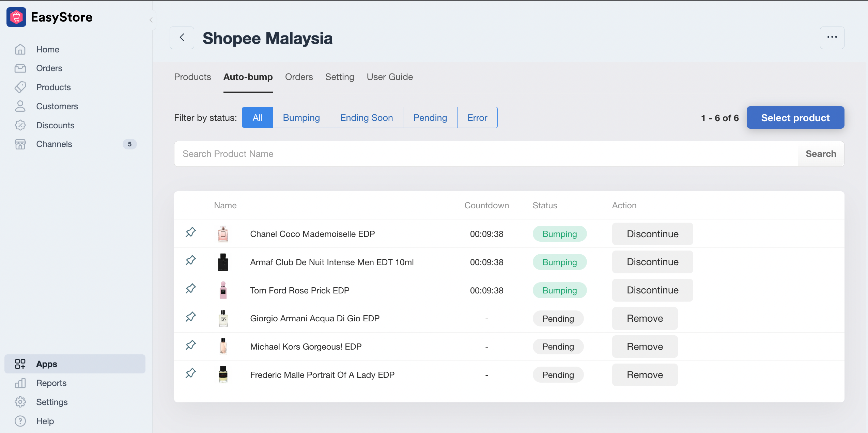Open the User Guide tab
The width and height of the screenshot is (868, 433).
coord(390,77)
